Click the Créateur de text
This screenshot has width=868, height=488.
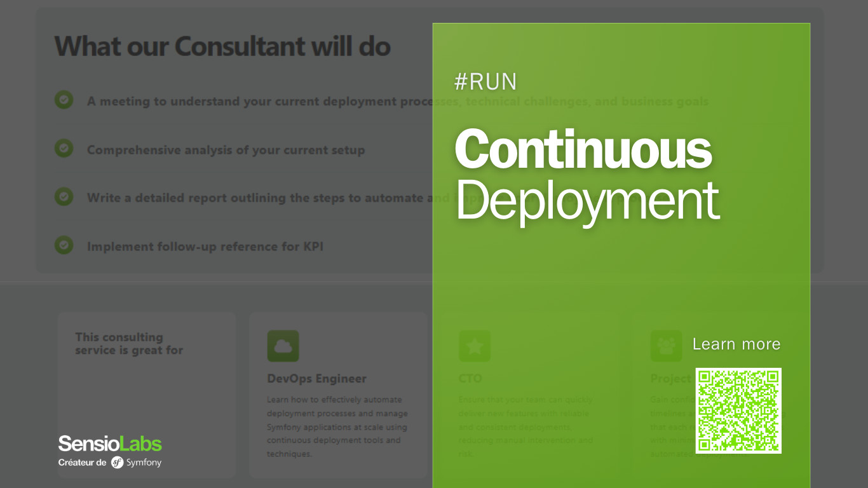click(x=82, y=463)
